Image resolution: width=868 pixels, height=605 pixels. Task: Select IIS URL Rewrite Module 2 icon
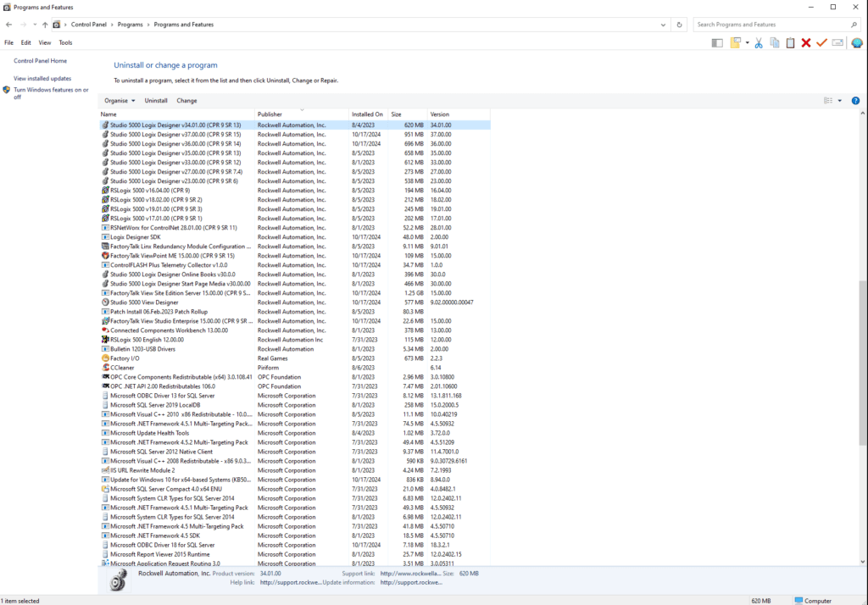pyautogui.click(x=105, y=470)
